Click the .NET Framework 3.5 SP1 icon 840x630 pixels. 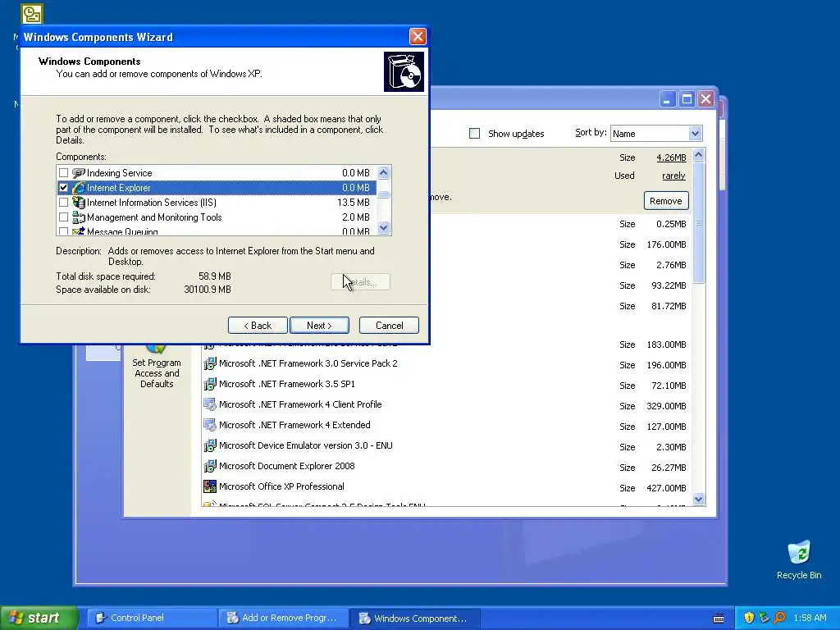pyautogui.click(x=210, y=384)
